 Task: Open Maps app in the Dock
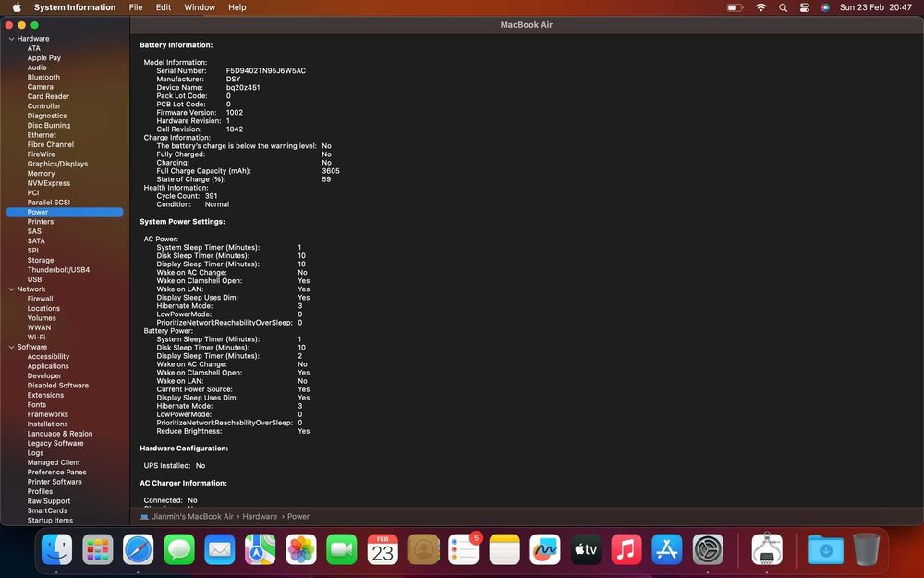[x=261, y=549]
